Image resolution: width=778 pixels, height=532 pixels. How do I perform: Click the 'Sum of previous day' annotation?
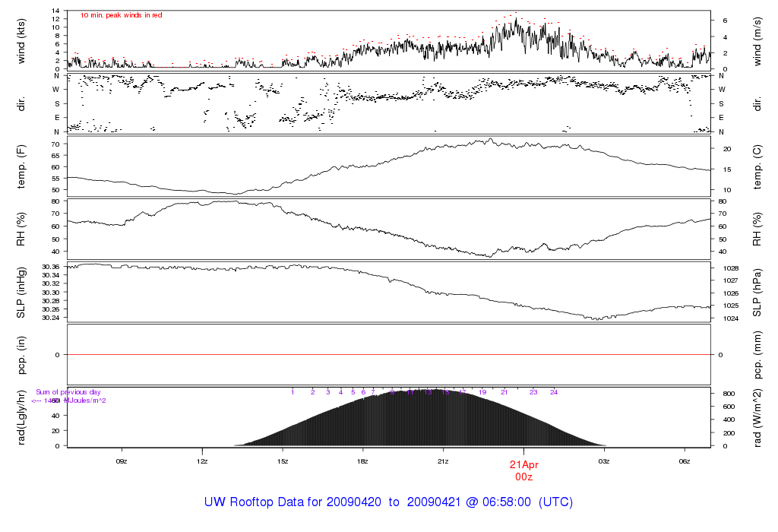click(68, 392)
